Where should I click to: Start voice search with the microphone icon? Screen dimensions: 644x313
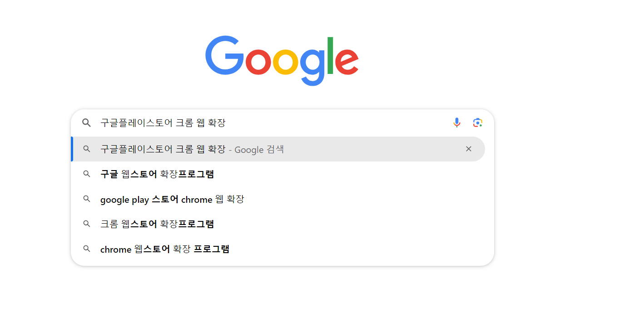[457, 122]
